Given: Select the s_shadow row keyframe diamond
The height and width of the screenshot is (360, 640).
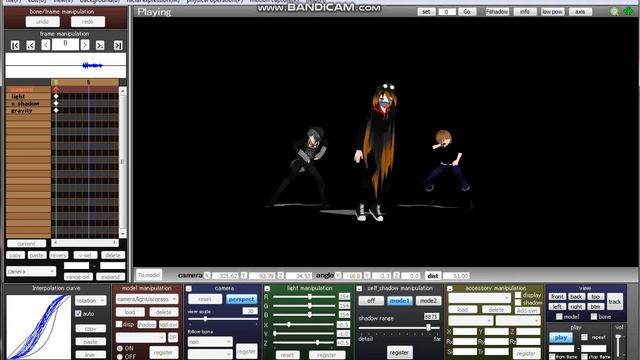Looking at the screenshot, I should [x=56, y=103].
